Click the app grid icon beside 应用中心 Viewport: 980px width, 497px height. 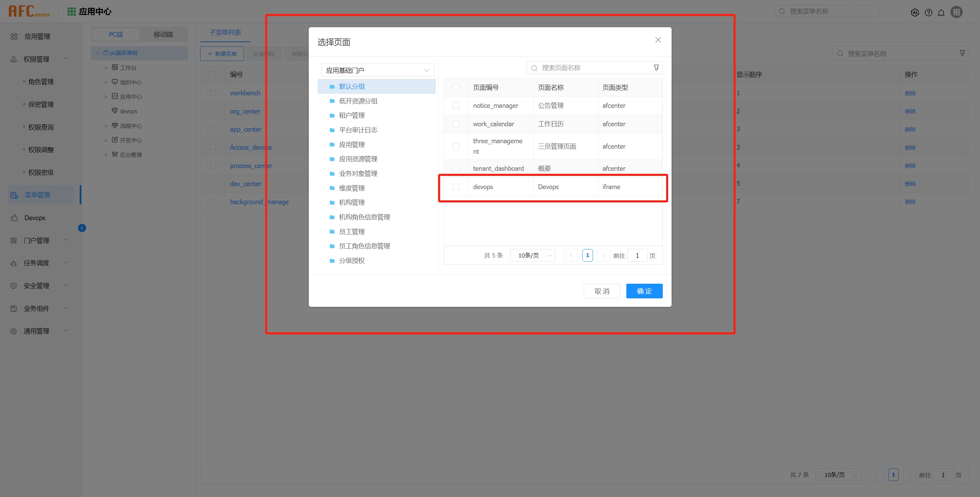[71, 12]
